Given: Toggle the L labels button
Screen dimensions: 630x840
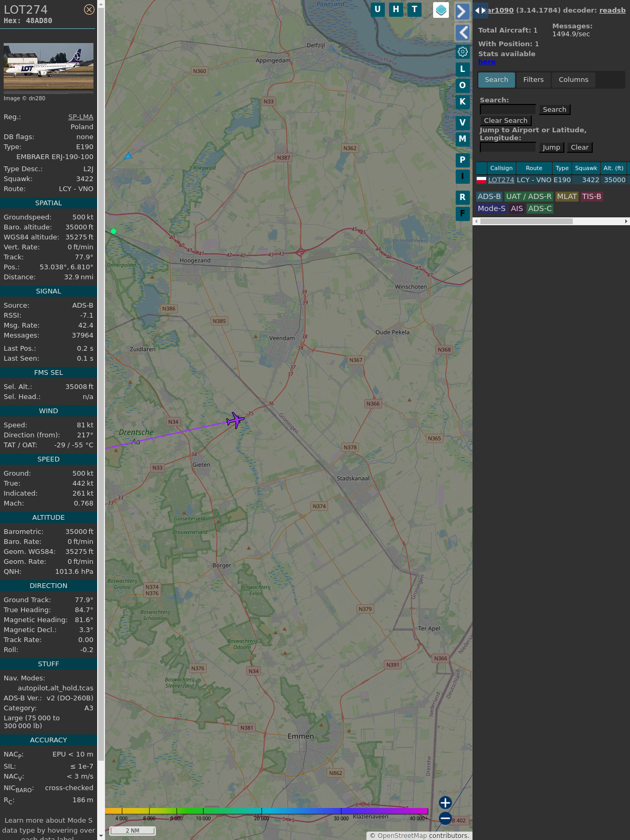Looking at the screenshot, I should (x=463, y=69).
